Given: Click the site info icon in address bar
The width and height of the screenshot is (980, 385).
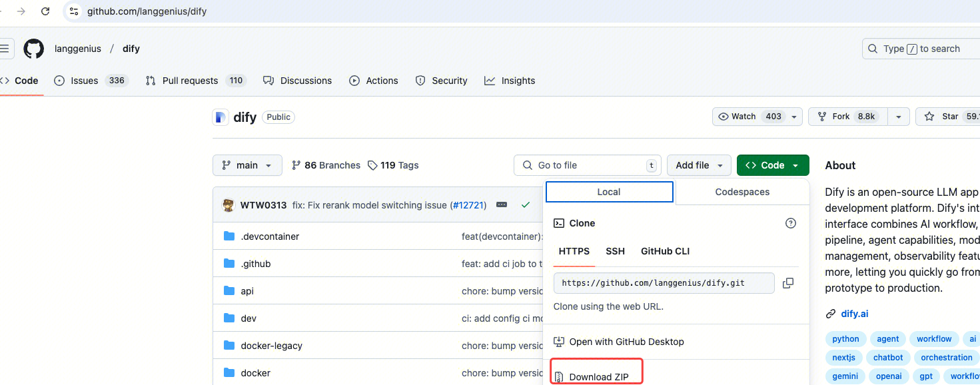Looking at the screenshot, I should [74, 11].
